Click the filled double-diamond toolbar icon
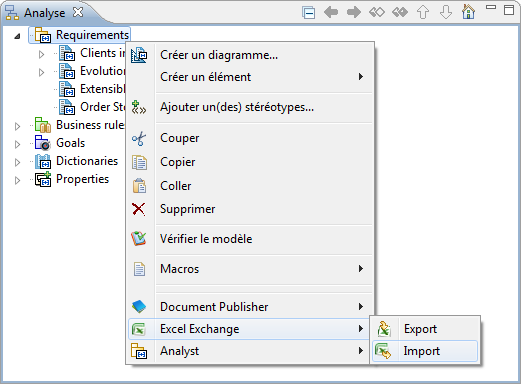The image size is (521, 384). click(400, 13)
